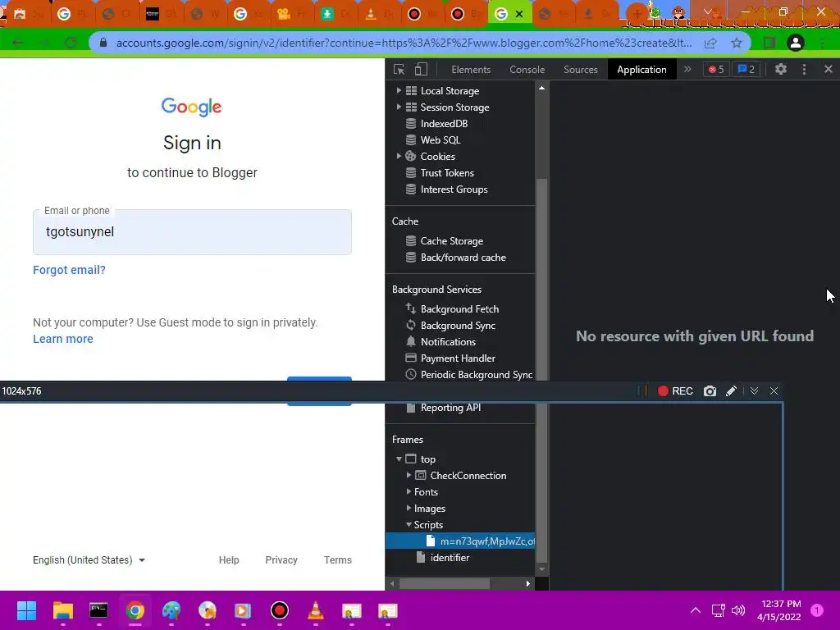This screenshot has height=630, width=840.
Task: Open File Explorer from the taskbar
Action: tap(62, 610)
